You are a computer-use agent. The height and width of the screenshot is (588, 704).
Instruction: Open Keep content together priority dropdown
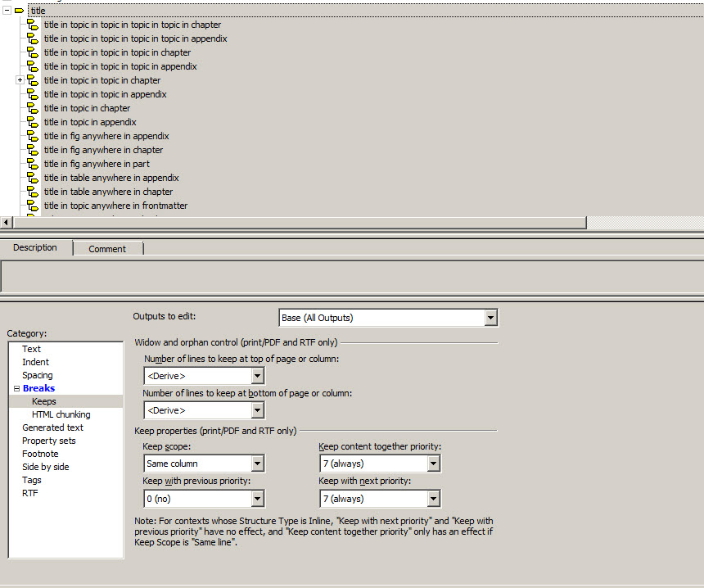[433, 464]
